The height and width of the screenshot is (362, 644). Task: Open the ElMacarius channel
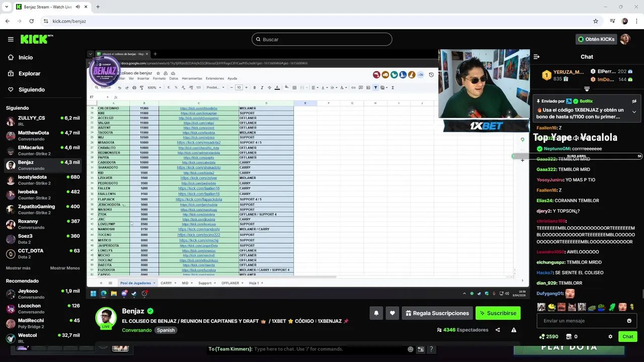43,150
